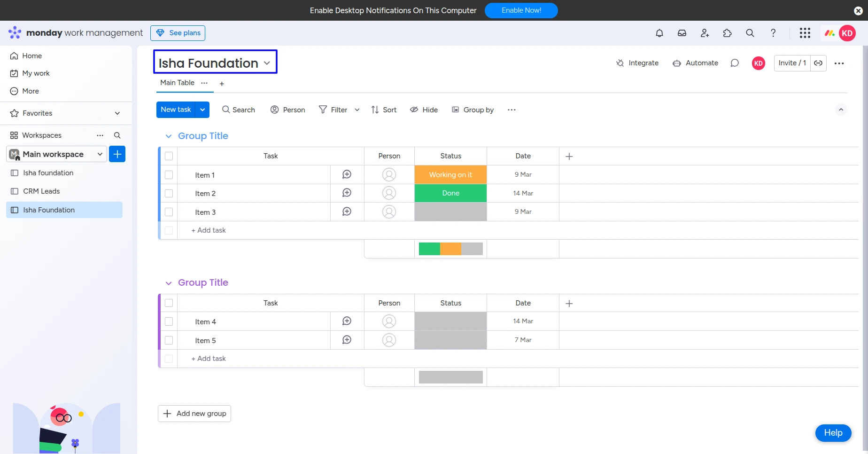Open the products switcher grid icon

tap(805, 33)
